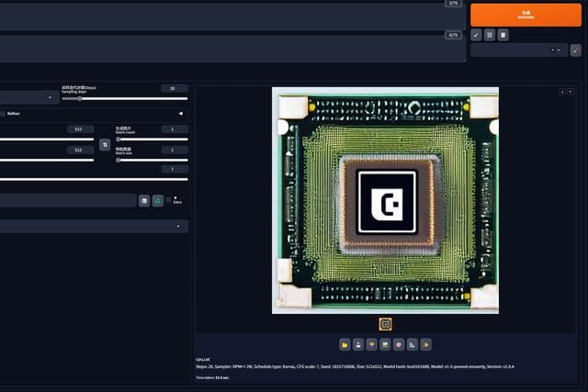Click the read generation parameters arrow icon
Image resolution: width=588 pixels, height=392 pixels.
476,35
